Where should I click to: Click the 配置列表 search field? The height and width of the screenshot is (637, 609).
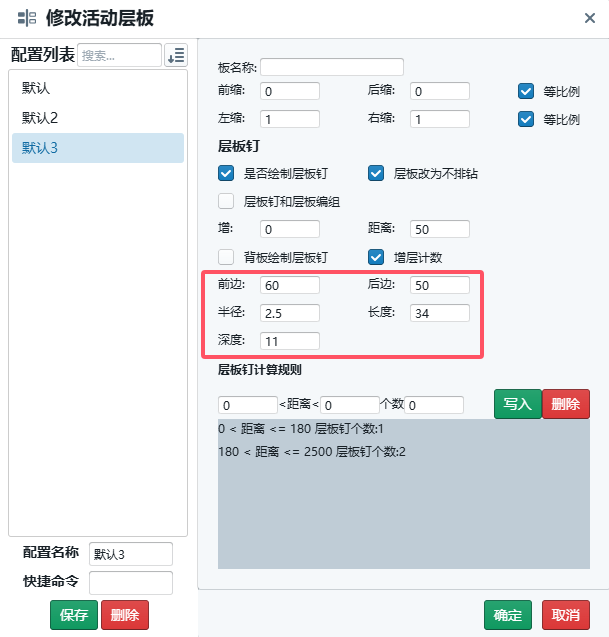point(119,55)
